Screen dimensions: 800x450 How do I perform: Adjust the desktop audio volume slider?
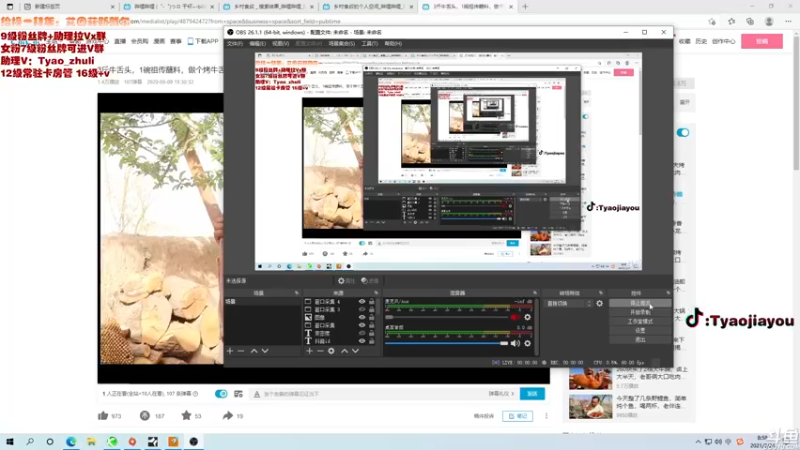[447, 343]
